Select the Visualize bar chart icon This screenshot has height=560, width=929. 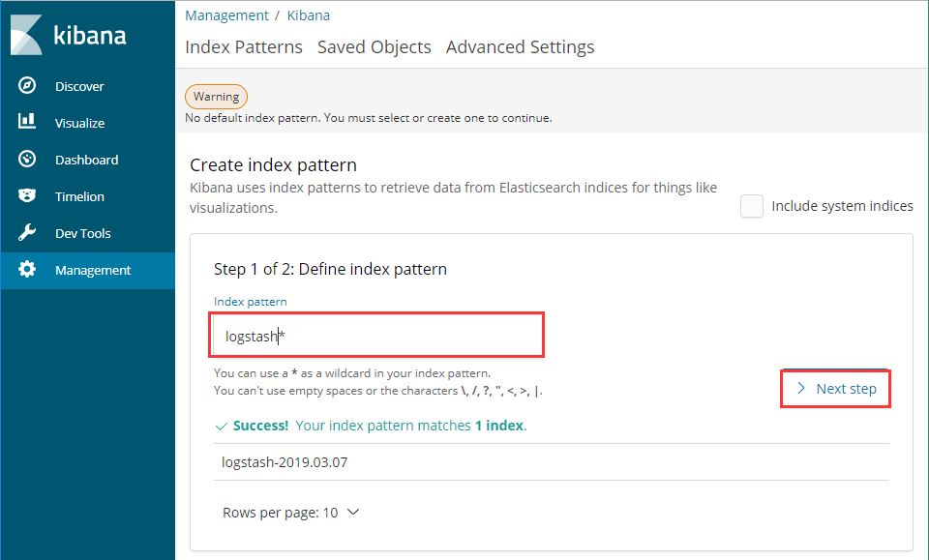tap(27, 121)
